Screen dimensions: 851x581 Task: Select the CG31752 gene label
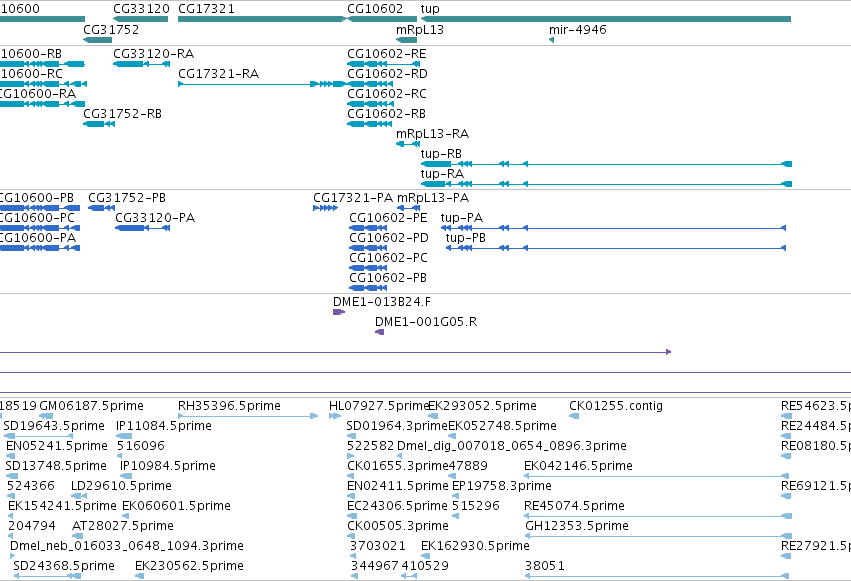(x=111, y=29)
